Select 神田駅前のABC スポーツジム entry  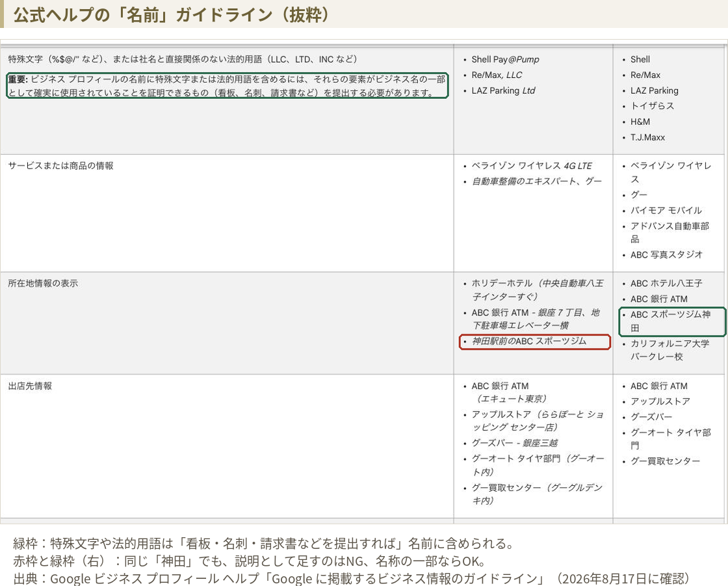coord(529,341)
